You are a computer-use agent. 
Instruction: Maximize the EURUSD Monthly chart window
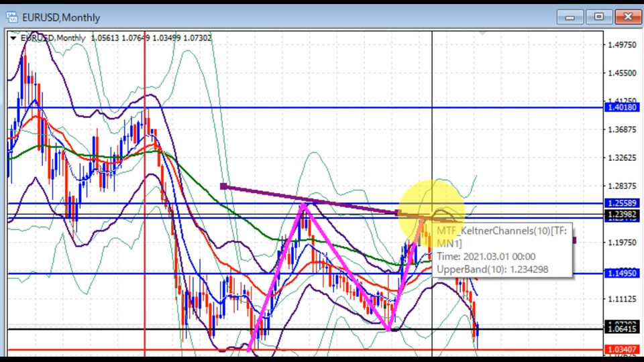(x=599, y=17)
